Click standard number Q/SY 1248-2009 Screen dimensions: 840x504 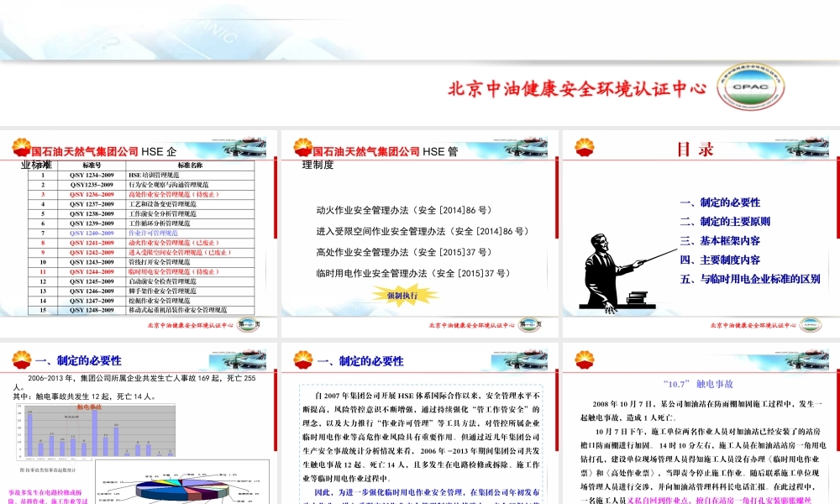tap(92, 310)
